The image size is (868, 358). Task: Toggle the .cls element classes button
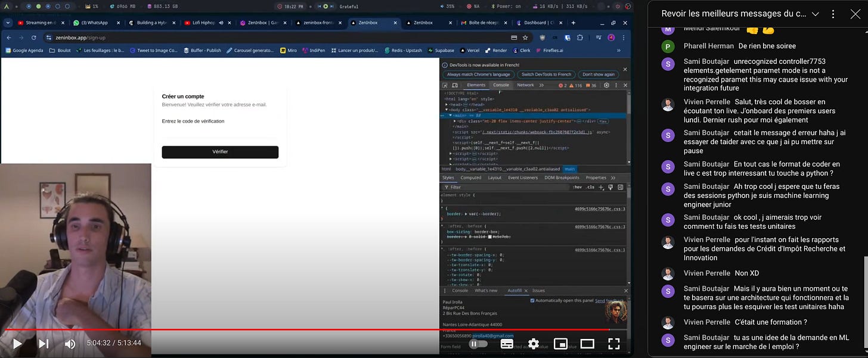point(590,187)
